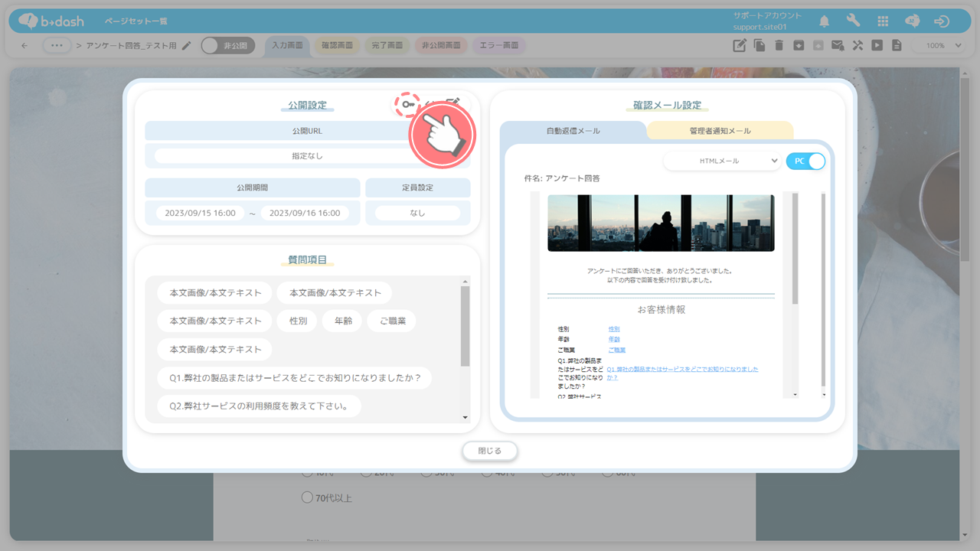Go back with the left arrow
The height and width of the screenshot is (551, 980).
(x=24, y=46)
